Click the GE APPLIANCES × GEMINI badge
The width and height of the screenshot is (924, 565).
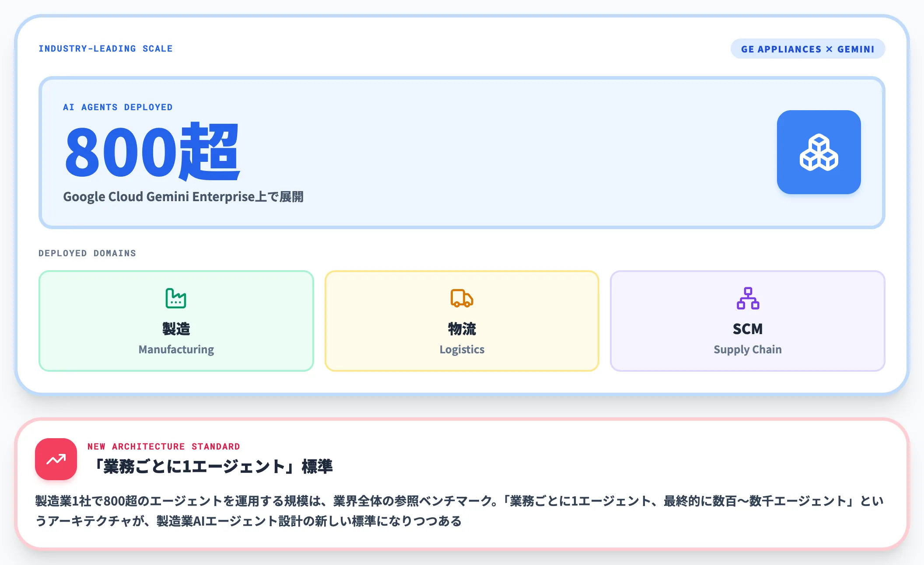[x=808, y=49]
